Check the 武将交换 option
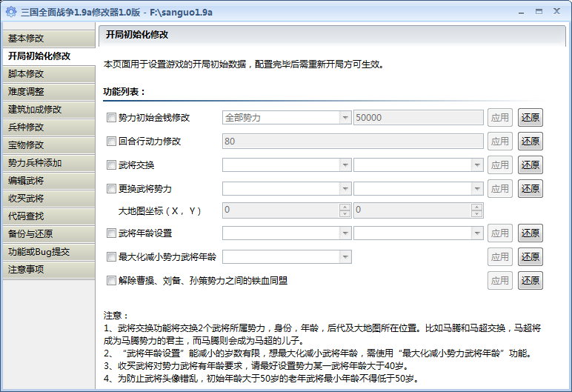Image resolution: width=572 pixels, height=392 pixels. pos(111,165)
